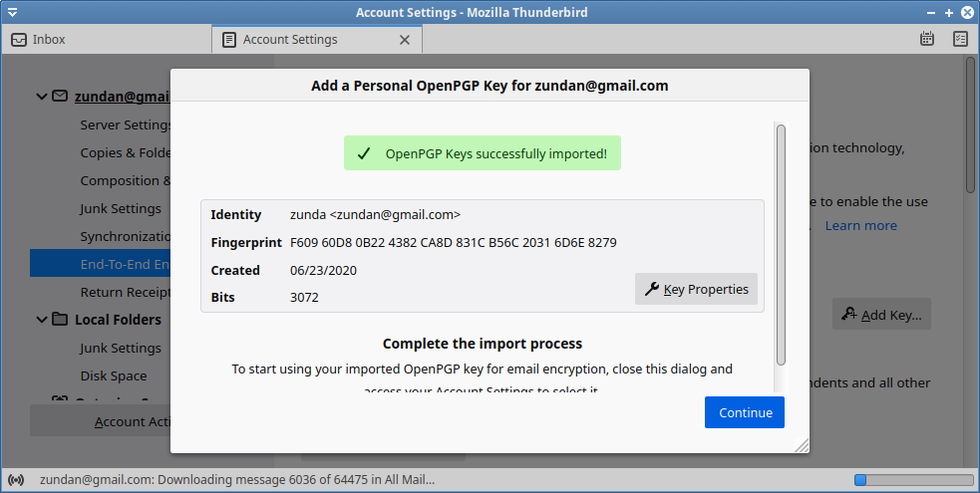Image resolution: width=980 pixels, height=493 pixels.
Task: Open the Learn more link
Action: (x=860, y=226)
